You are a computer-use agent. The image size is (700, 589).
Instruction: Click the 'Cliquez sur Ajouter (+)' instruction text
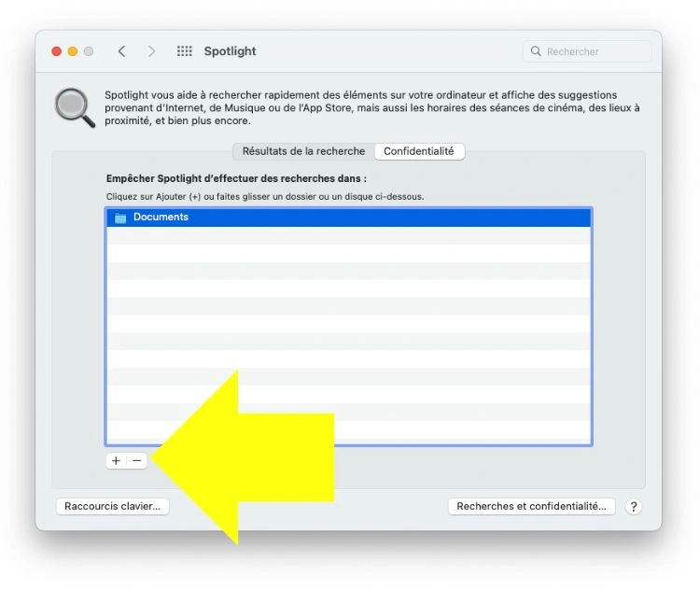click(265, 196)
